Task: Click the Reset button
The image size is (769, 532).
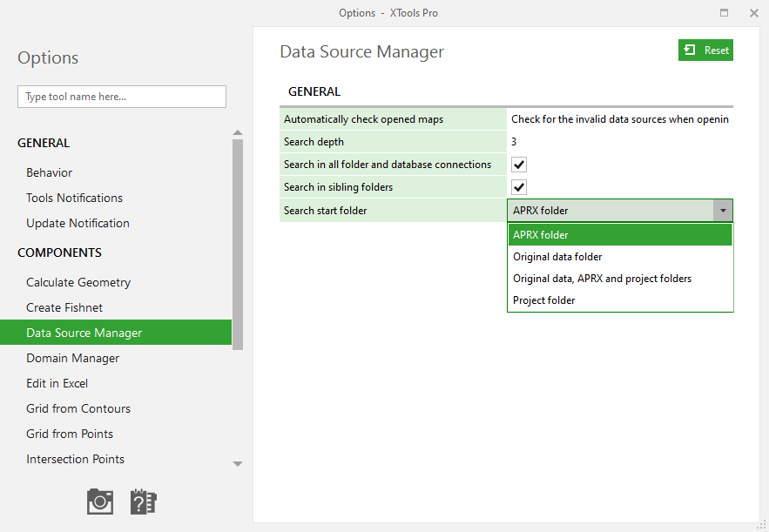Action: [705, 50]
